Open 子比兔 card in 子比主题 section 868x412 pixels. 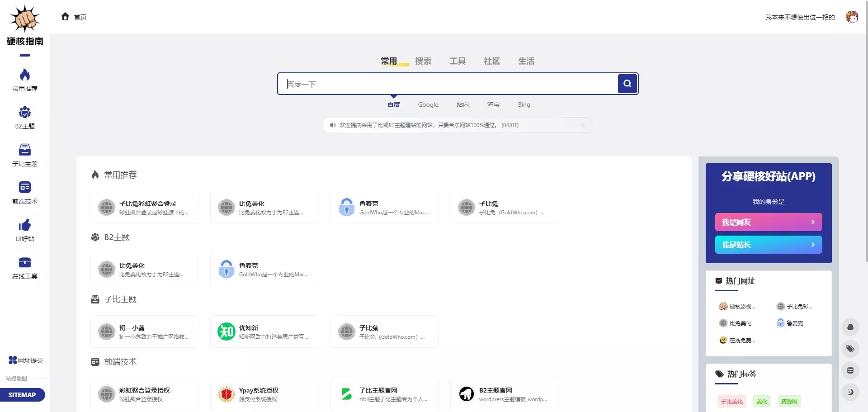click(385, 331)
